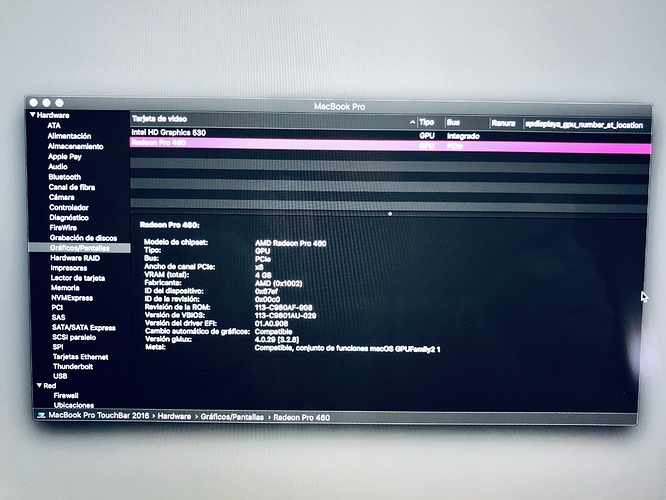
Task: Click ROM revision 113-C980AF-908
Action: tap(284, 308)
